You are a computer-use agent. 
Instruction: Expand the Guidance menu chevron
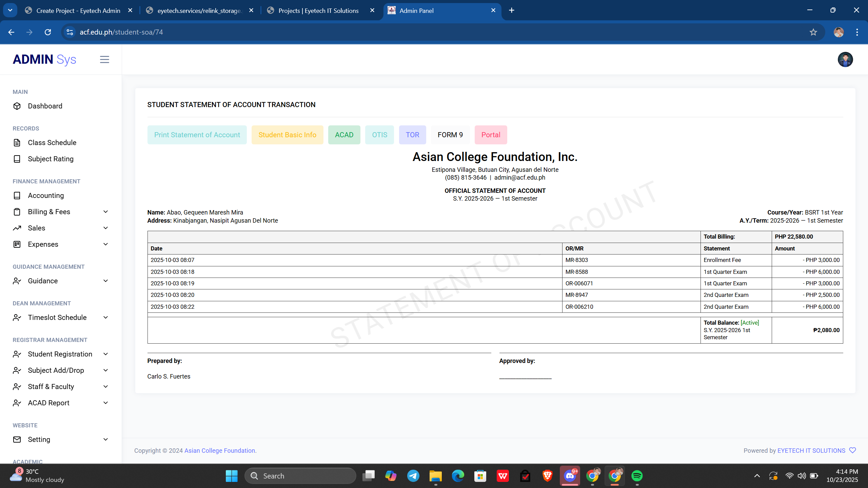point(105,281)
